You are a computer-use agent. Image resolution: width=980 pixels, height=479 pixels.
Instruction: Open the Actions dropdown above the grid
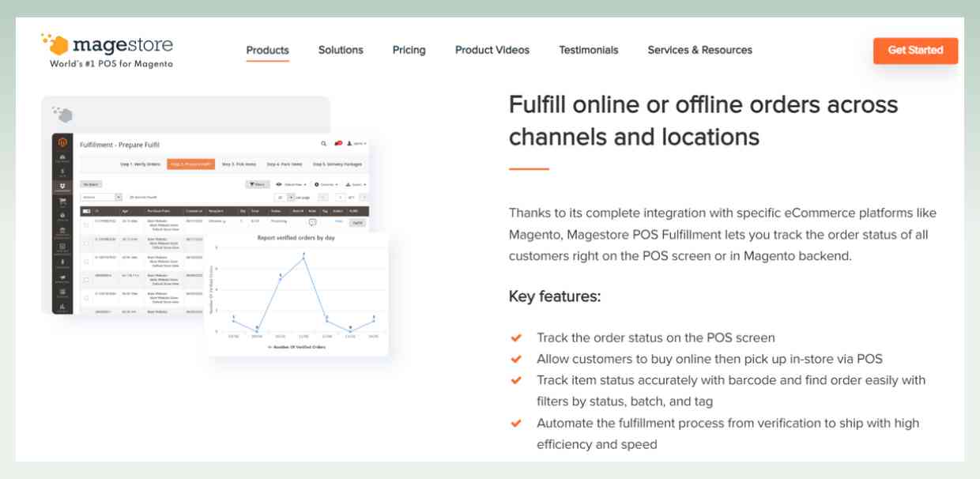point(101,197)
